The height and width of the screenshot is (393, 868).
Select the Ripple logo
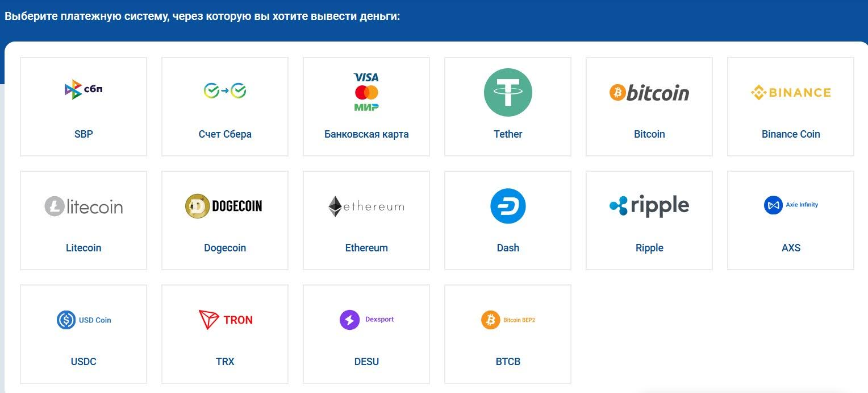[x=649, y=206]
